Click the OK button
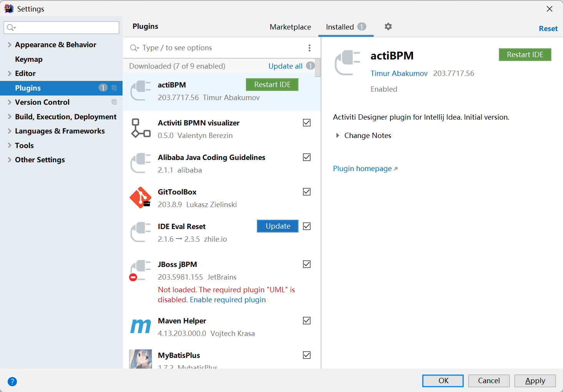This screenshot has width=563, height=392. tap(443, 380)
